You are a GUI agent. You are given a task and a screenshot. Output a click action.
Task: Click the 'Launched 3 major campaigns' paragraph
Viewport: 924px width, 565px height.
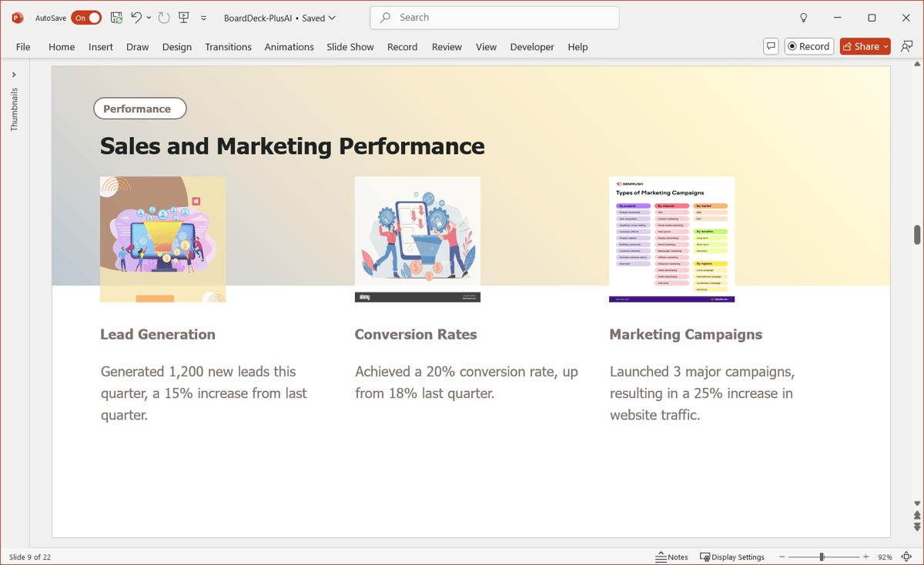(x=701, y=393)
